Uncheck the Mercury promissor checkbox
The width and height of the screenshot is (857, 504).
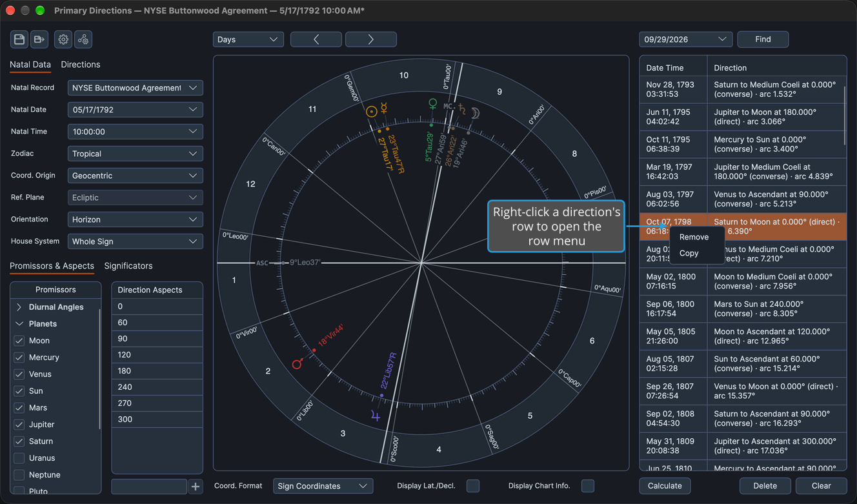coord(19,358)
